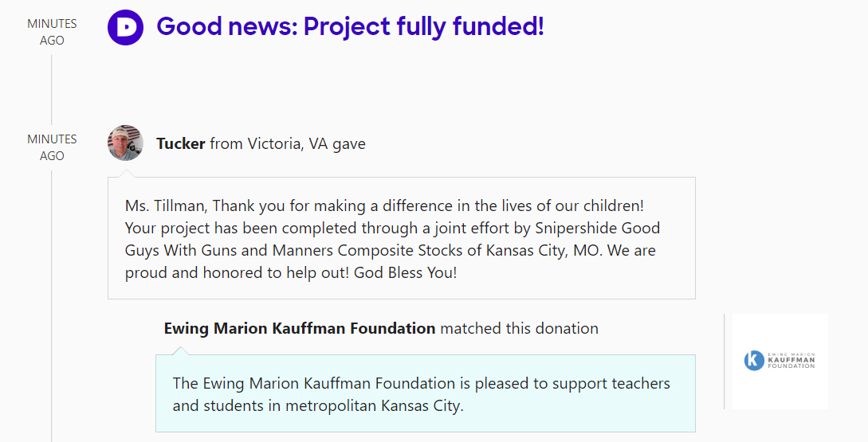Click the "MINUTES AGO" timestamp beside Tucker
868x442 pixels.
click(x=52, y=147)
